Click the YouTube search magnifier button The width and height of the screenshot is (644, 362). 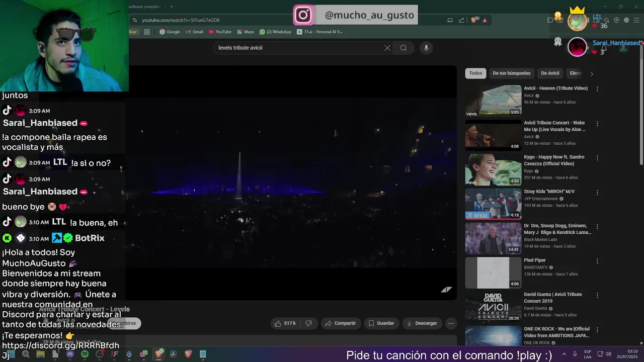pos(404,48)
